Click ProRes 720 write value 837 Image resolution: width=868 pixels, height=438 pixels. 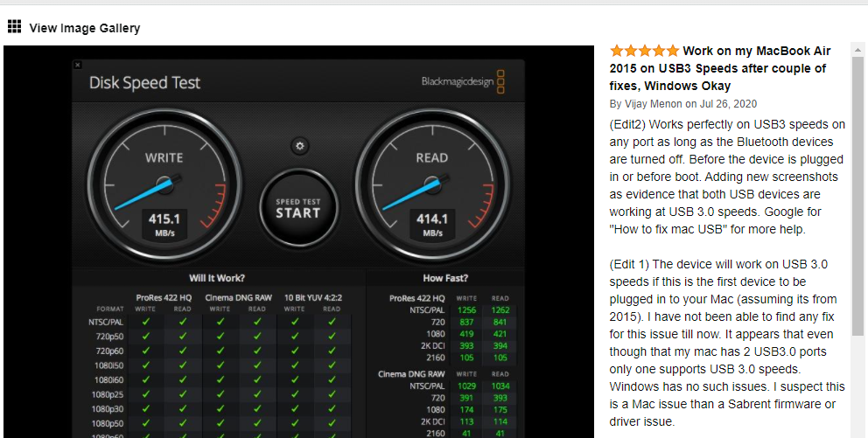[466, 323]
